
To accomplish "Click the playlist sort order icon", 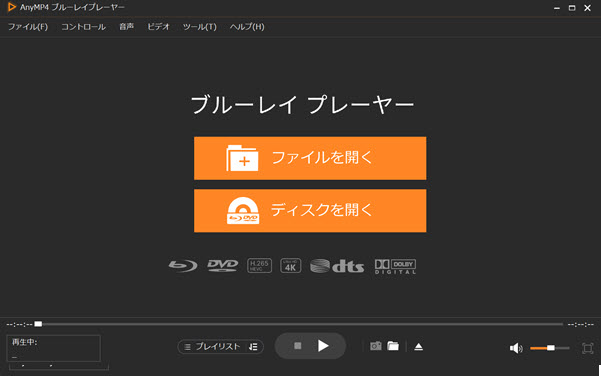I will click(x=253, y=347).
